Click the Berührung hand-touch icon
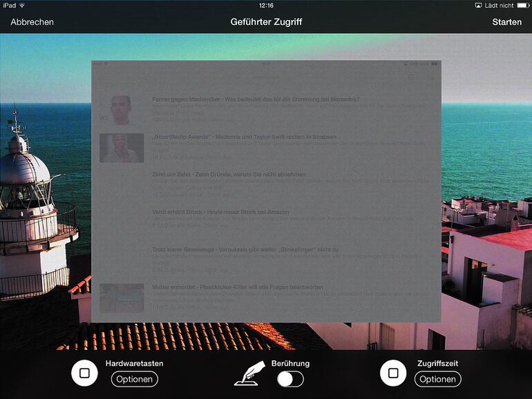The image size is (532, 399). click(249, 373)
